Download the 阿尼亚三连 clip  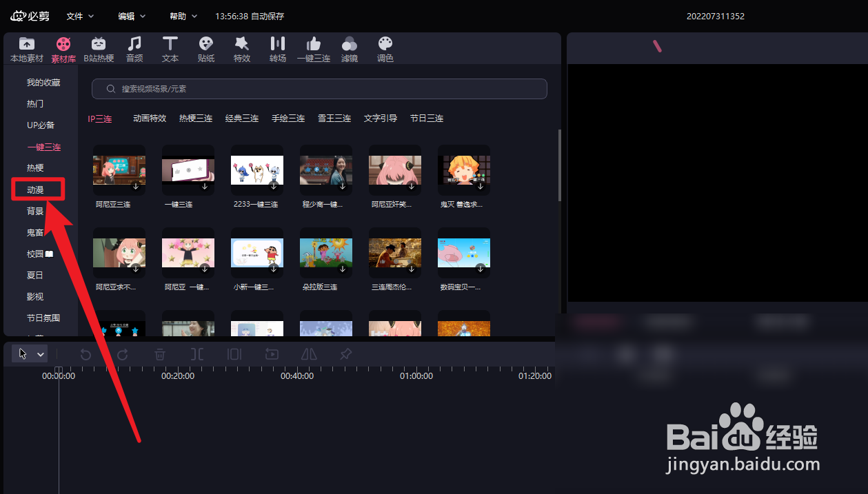(x=136, y=187)
